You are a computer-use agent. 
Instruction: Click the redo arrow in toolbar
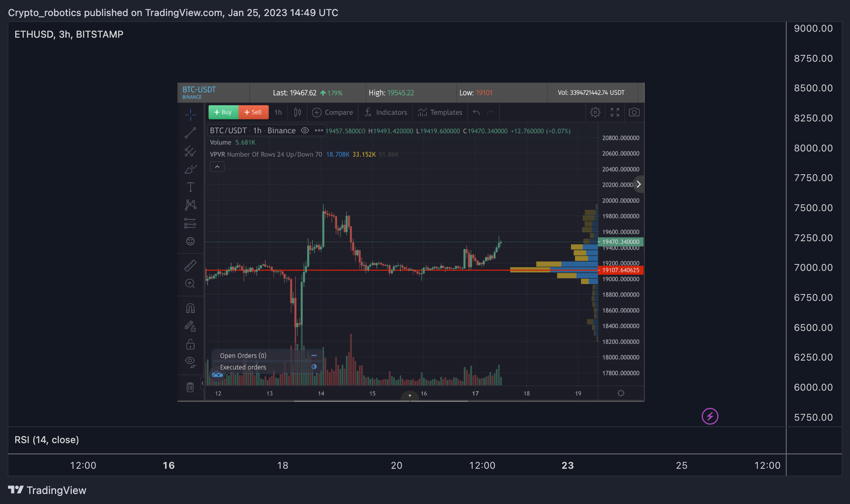(x=490, y=112)
